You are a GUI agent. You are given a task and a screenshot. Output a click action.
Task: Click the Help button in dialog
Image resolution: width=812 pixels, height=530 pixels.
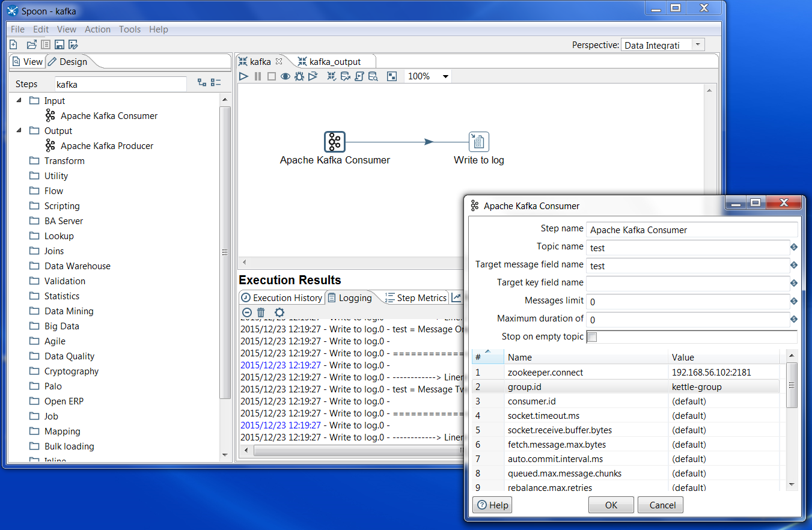click(492, 505)
